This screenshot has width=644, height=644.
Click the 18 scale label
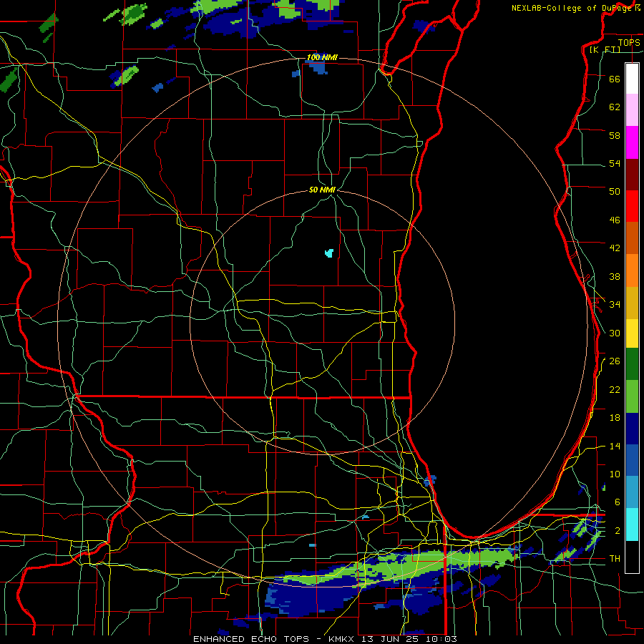click(615, 418)
